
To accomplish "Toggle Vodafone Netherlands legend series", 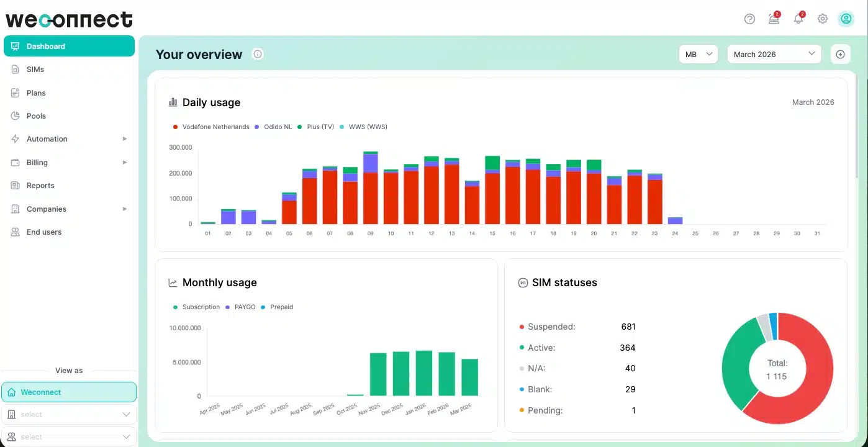I will [211, 127].
